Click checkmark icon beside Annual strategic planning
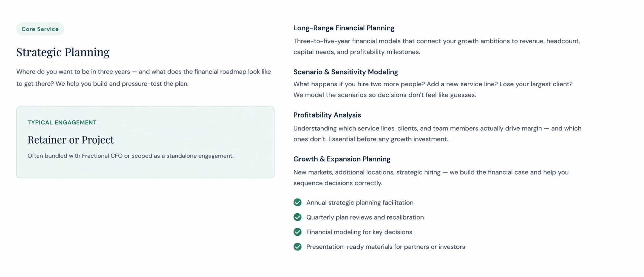The height and width of the screenshot is (277, 644). point(297,202)
